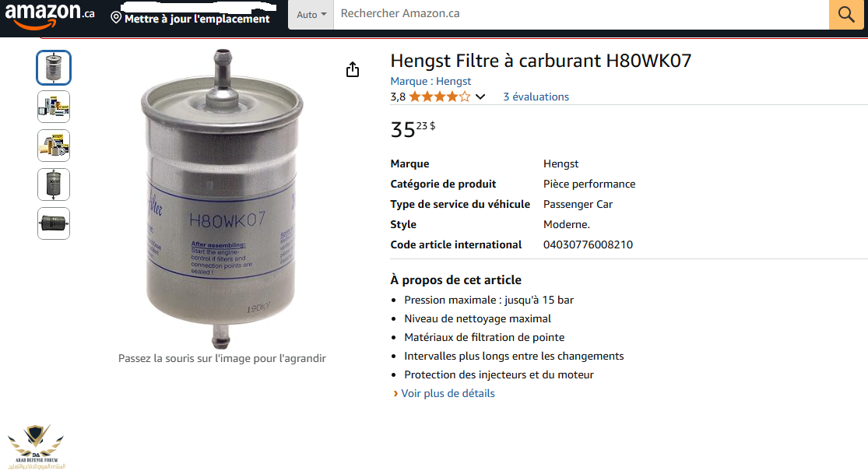868x471 pixels.
Task: Select the second thumbnail with product boxes
Action: (54, 107)
